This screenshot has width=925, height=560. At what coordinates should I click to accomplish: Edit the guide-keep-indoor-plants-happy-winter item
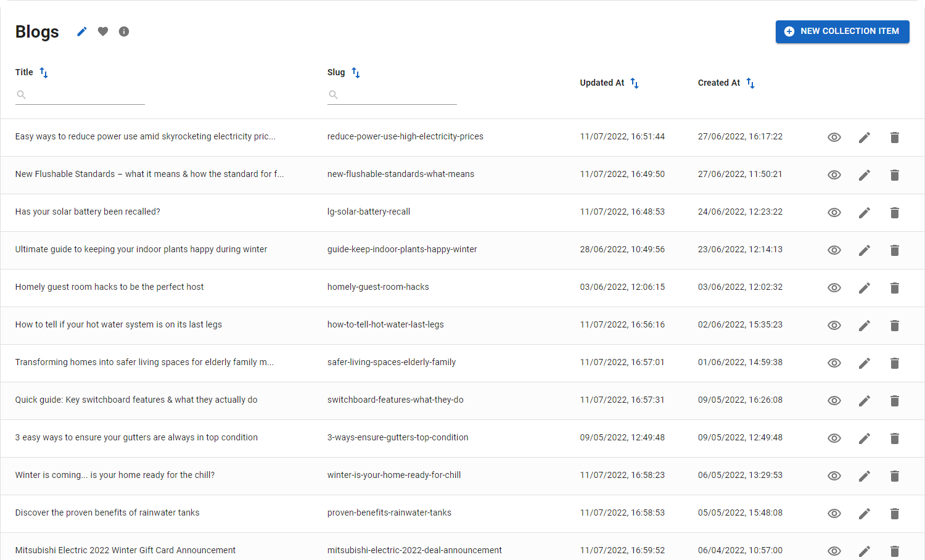tap(865, 250)
